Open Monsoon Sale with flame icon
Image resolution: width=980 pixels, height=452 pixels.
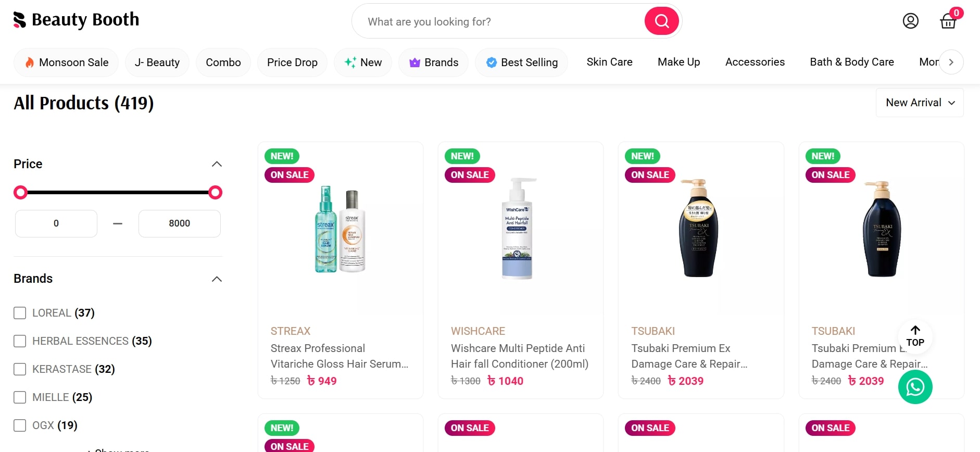coord(66,62)
